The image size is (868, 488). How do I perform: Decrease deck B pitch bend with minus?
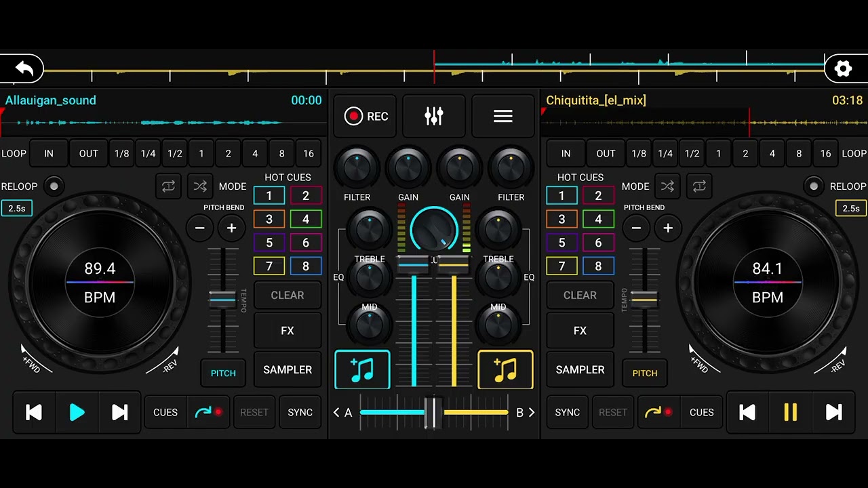click(x=636, y=228)
